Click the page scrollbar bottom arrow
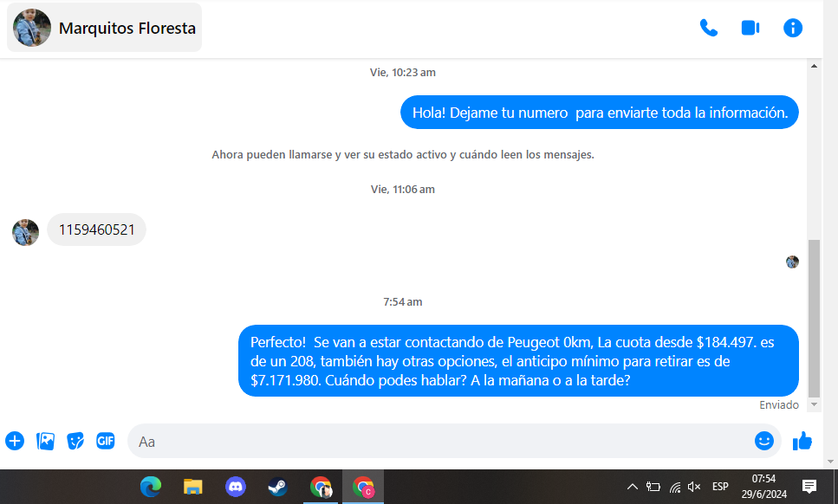Screen dimensions: 838x504 tap(830, 462)
